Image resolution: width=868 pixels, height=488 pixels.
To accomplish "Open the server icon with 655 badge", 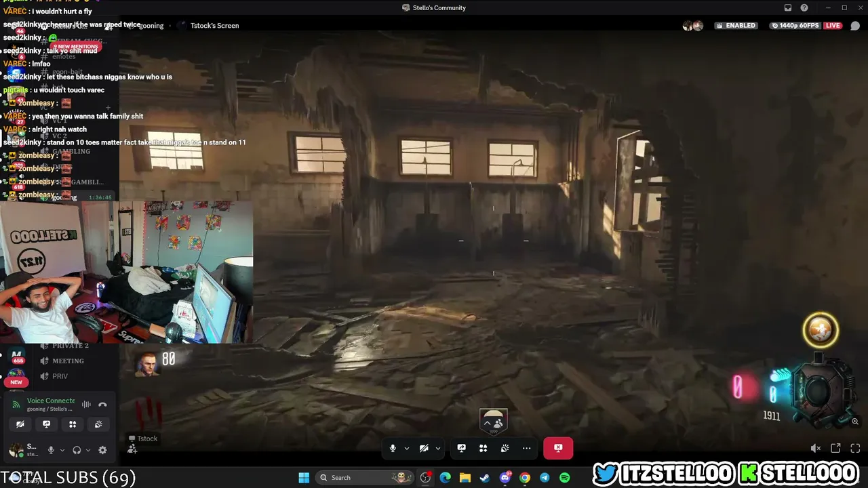I will (17, 355).
